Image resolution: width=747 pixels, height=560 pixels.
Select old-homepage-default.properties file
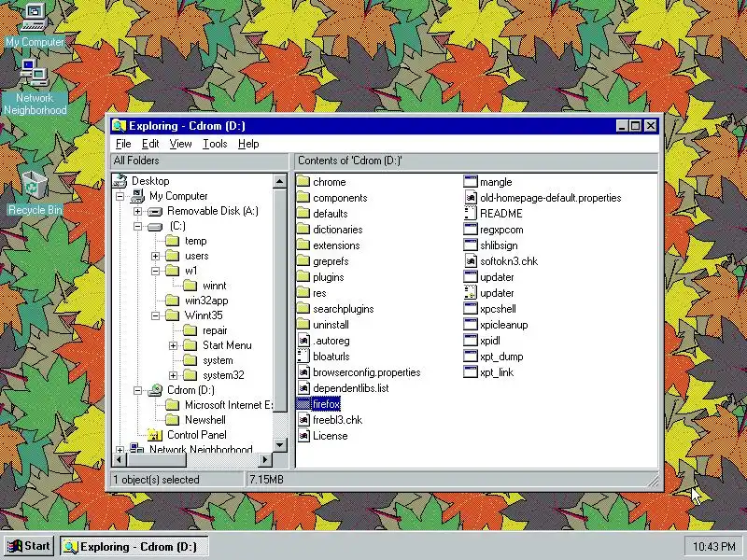coord(550,198)
